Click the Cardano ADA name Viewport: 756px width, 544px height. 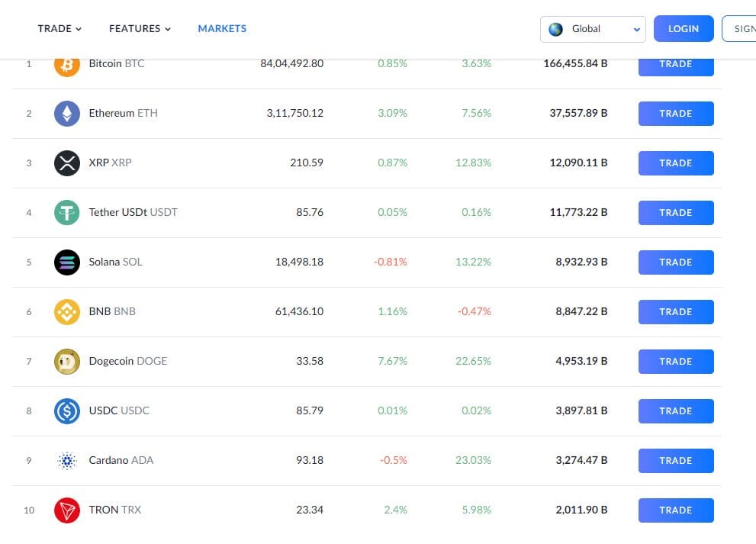121,460
